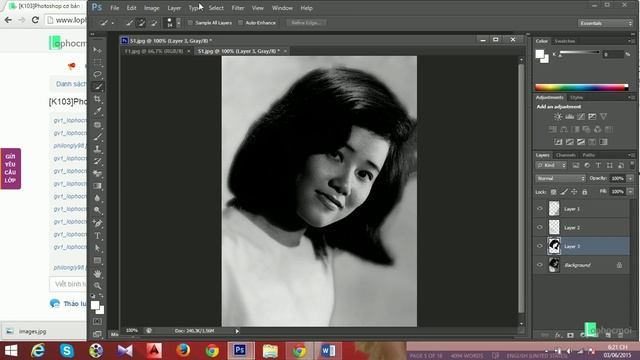The width and height of the screenshot is (640, 360).
Task: Open the Image menu
Action: pyautogui.click(x=151, y=8)
